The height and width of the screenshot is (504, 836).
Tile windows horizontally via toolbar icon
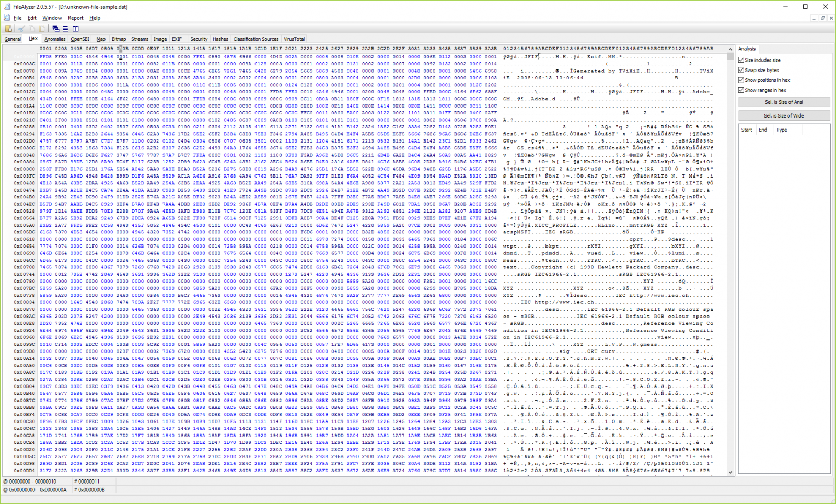click(x=65, y=29)
